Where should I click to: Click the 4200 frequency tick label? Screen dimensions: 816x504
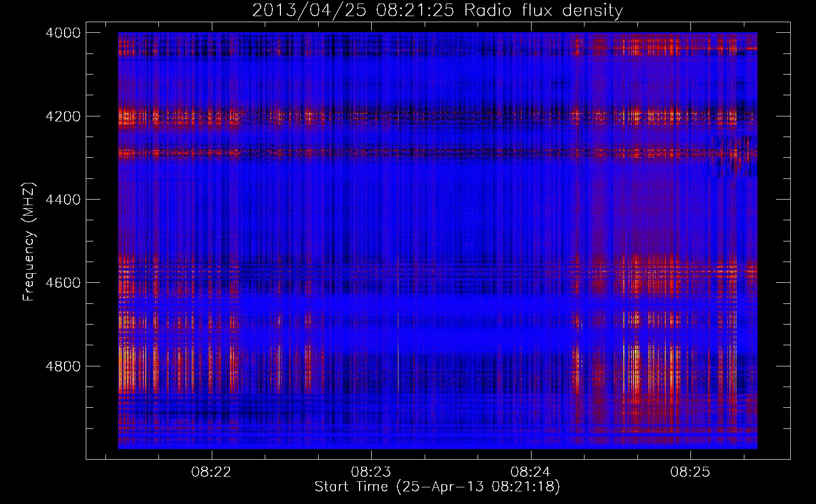pyautogui.click(x=63, y=116)
